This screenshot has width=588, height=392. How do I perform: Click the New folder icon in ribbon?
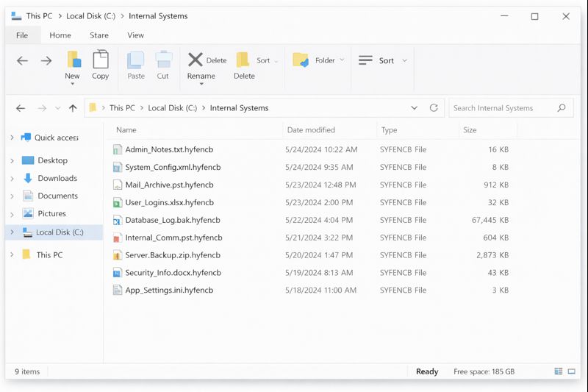(73, 60)
